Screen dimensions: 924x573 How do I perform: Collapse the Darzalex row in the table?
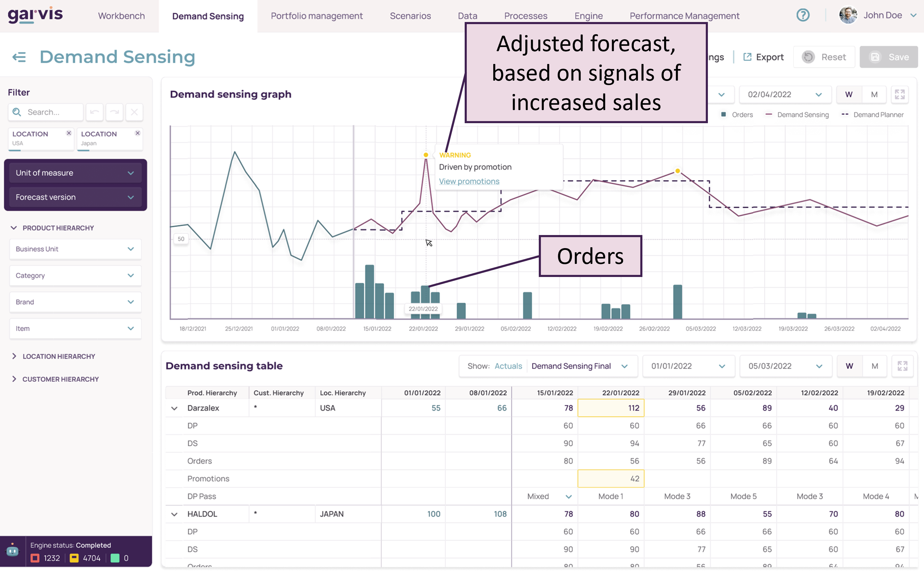(175, 408)
